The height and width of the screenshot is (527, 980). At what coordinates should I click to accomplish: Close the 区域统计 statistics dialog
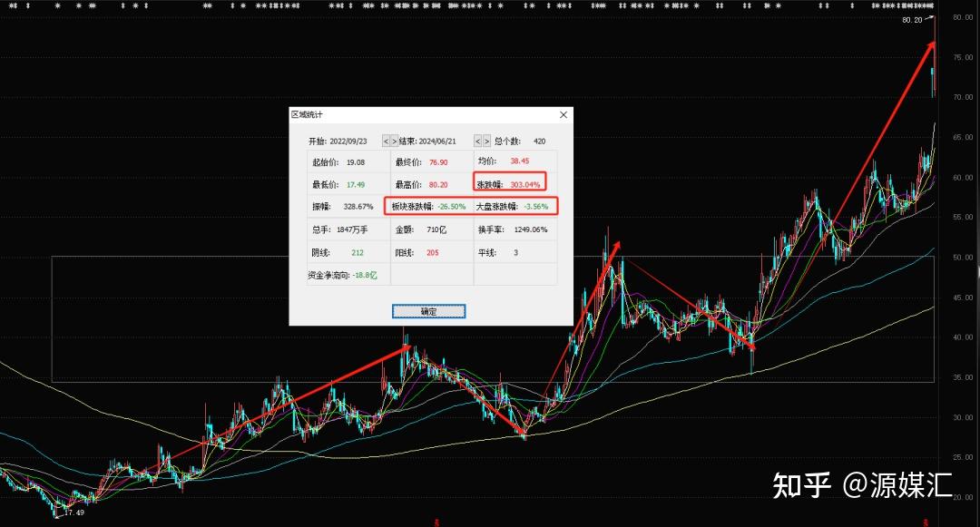click(x=563, y=114)
